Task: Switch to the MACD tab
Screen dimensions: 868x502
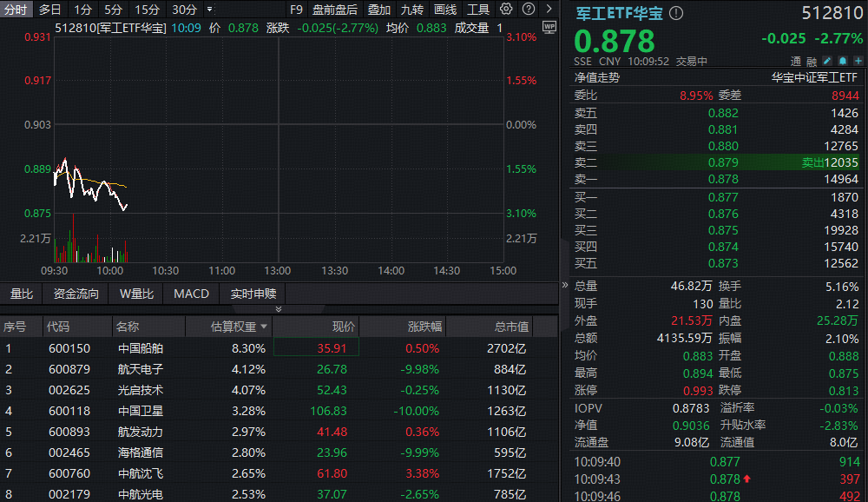Action: coord(191,294)
